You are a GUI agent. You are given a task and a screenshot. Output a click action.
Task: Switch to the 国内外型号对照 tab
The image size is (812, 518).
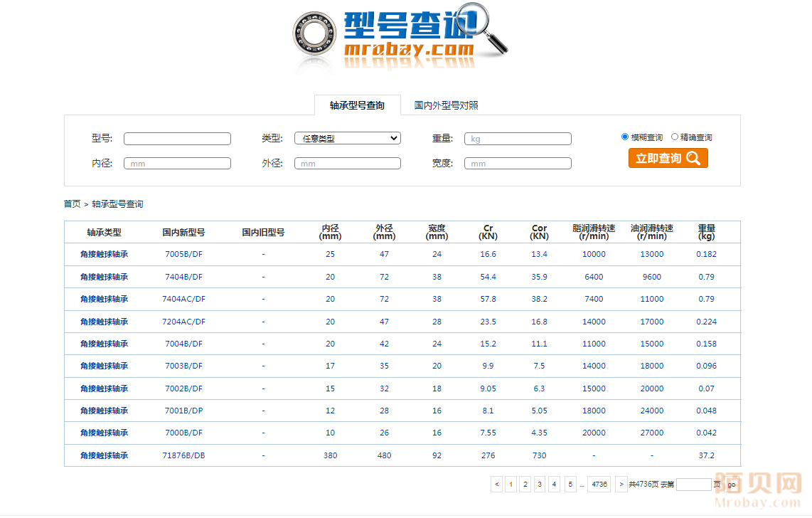[446, 105]
